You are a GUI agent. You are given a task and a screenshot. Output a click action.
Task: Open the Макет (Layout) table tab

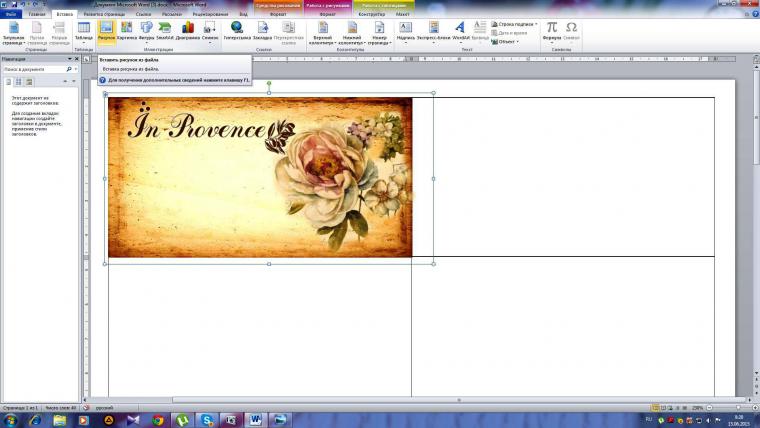pos(402,14)
